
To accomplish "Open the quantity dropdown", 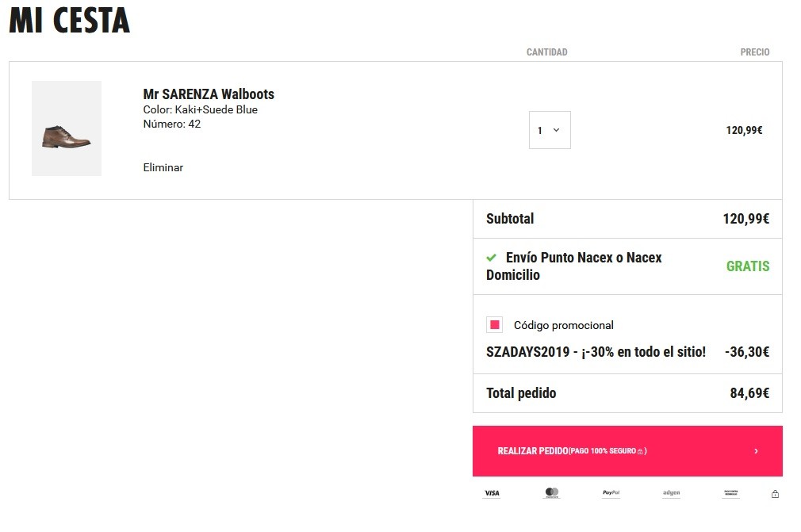I will pyautogui.click(x=550, y=130).
